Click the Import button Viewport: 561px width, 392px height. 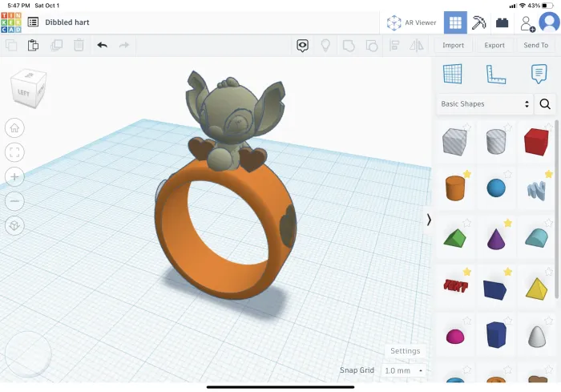point(453,45)
